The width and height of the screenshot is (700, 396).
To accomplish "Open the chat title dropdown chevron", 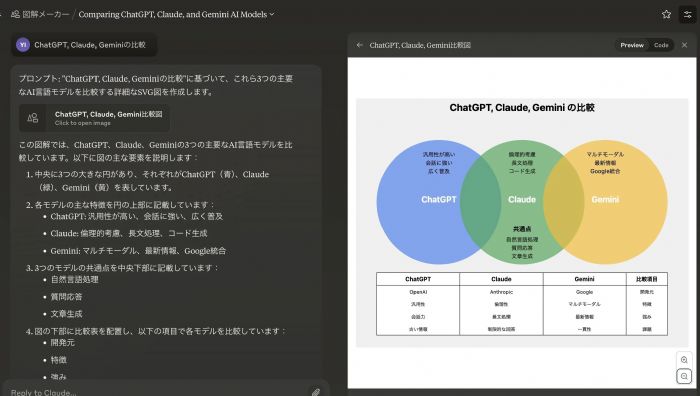I will pyautogui.click(x=271, y=14).
